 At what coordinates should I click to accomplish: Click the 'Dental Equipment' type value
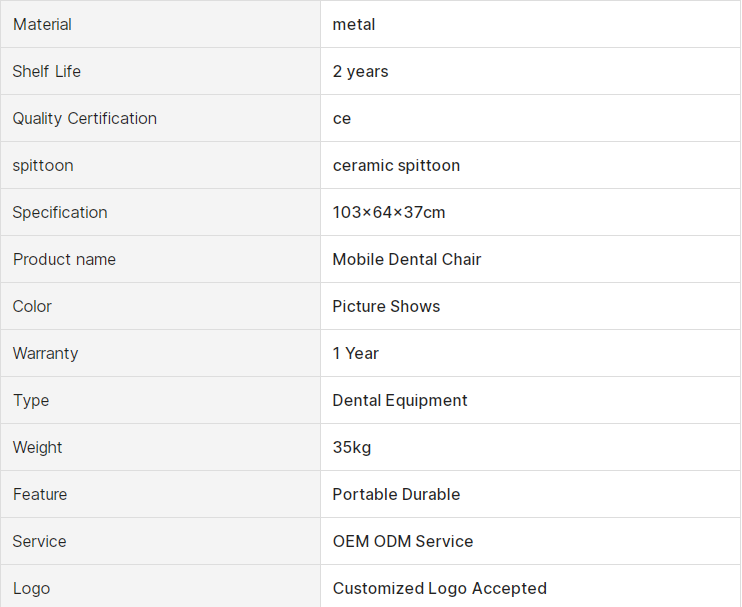(400, 400)
